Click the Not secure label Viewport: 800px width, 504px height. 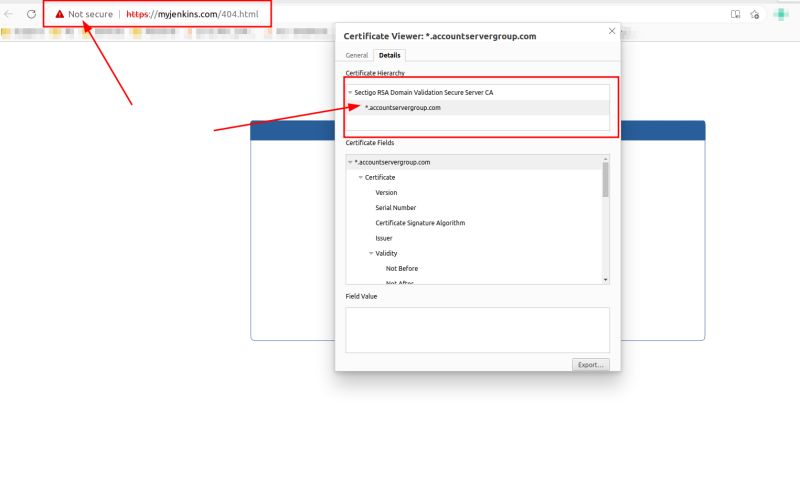pos(90,14)
